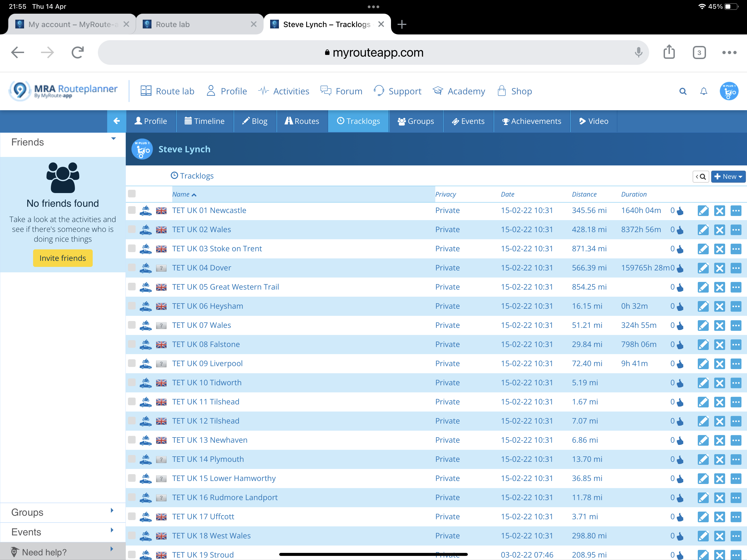Delete the TET UK 10 Tidworth tracklog
This screenshot has width=747, height=560.
point(720,383)
